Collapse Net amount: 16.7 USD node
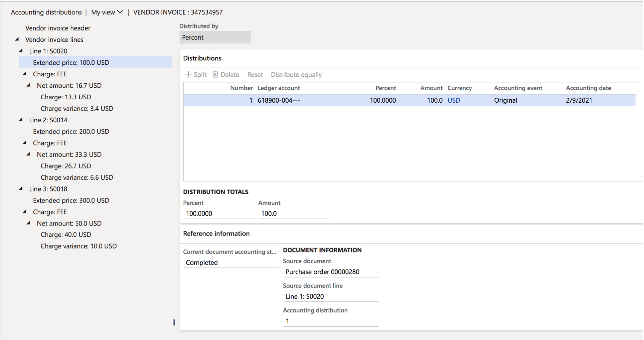The width and height of the screenshot is (644, 340). tap(29, 85)
